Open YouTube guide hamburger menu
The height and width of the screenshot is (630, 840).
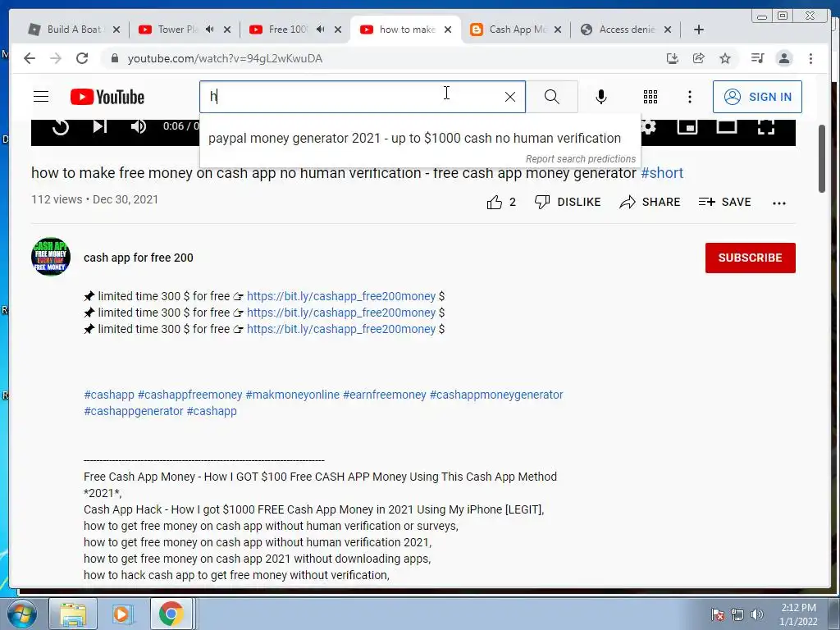pyautogui.click(x=41, y=97)
